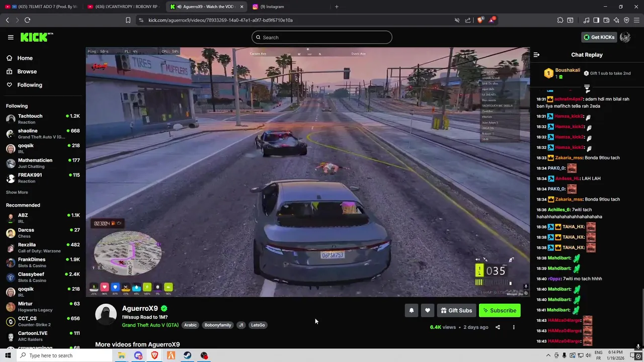Open Steam from the taskbar
The image size is (644, 362).
coord(187,355)
